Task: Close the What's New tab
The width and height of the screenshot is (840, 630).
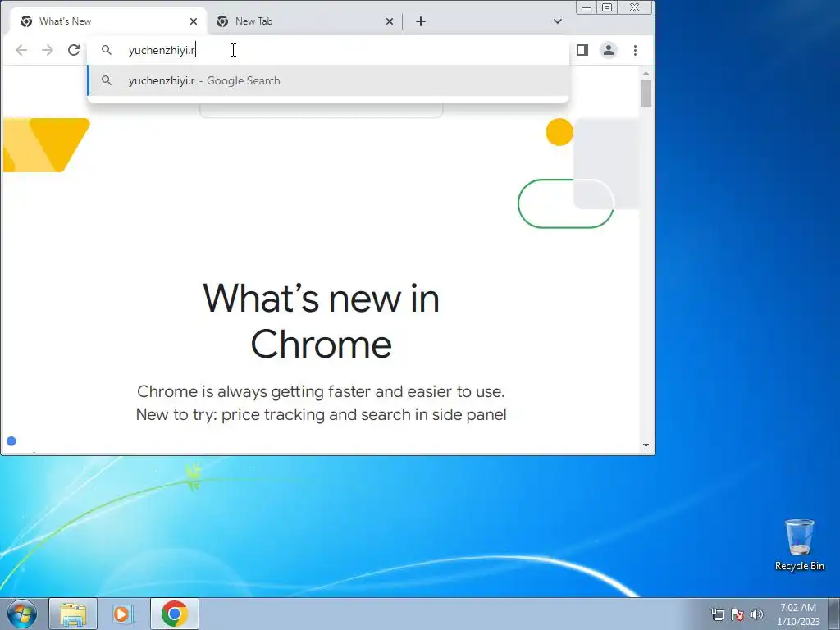Action: (194, 21)
